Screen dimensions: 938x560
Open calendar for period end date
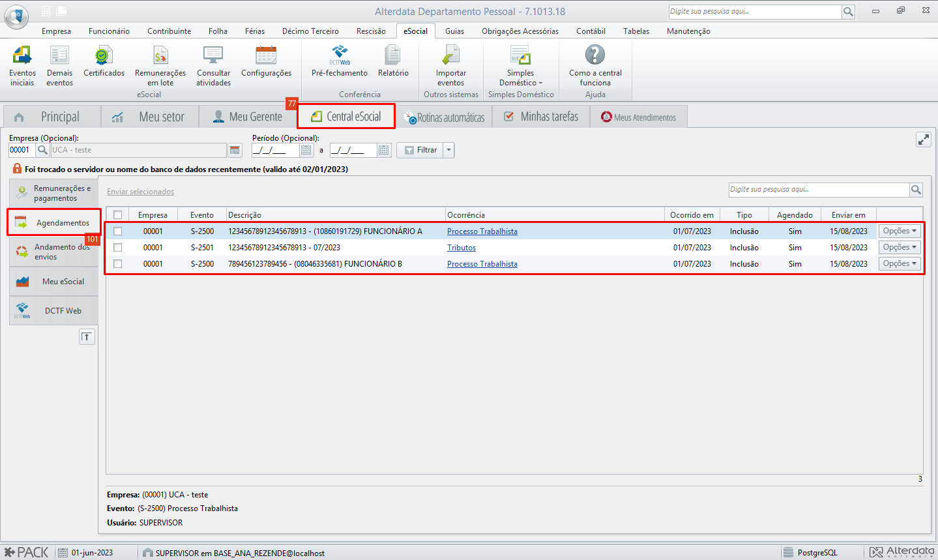pyautogui.click(x=384, y=150)
